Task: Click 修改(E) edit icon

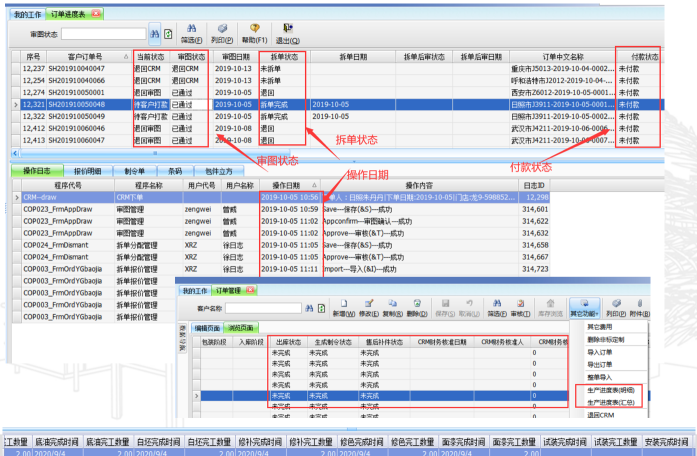Action: (369, 308)
